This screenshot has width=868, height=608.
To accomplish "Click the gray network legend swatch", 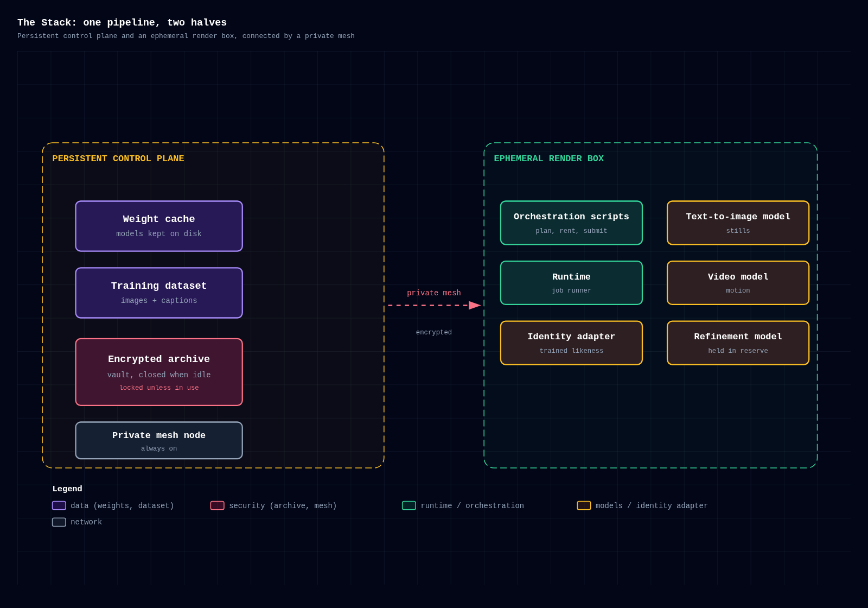I will click(59, 522).
